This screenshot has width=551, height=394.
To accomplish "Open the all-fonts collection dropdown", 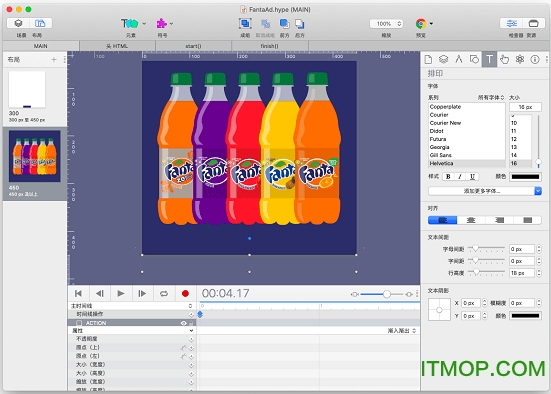I will (x=491, y=97).
